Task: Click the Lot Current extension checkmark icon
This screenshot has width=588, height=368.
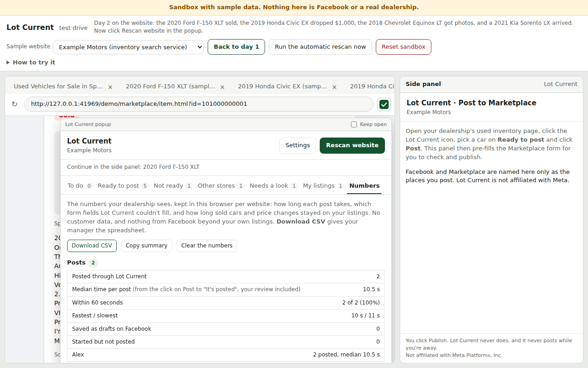Action: 384,104
